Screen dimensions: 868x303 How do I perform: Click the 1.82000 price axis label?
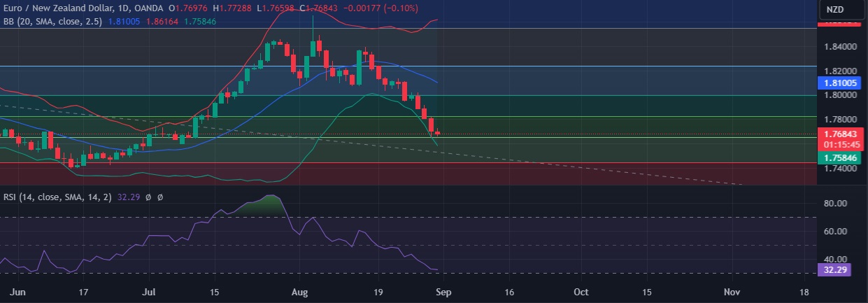click(x=839, y=71)
